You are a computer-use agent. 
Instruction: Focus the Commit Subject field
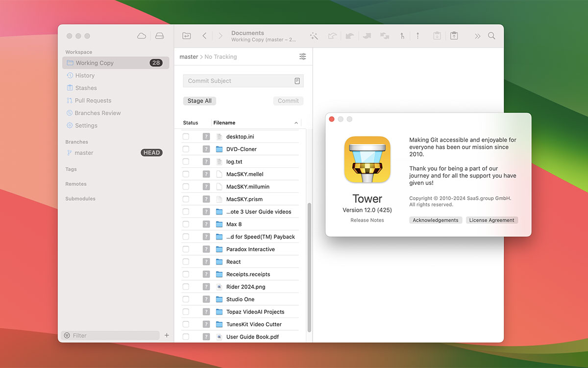243,81
